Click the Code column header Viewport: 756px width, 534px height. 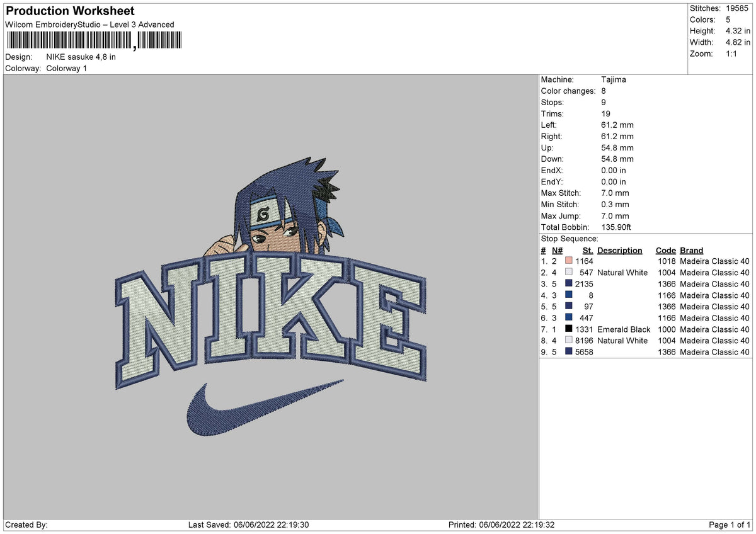click(666, 250)
